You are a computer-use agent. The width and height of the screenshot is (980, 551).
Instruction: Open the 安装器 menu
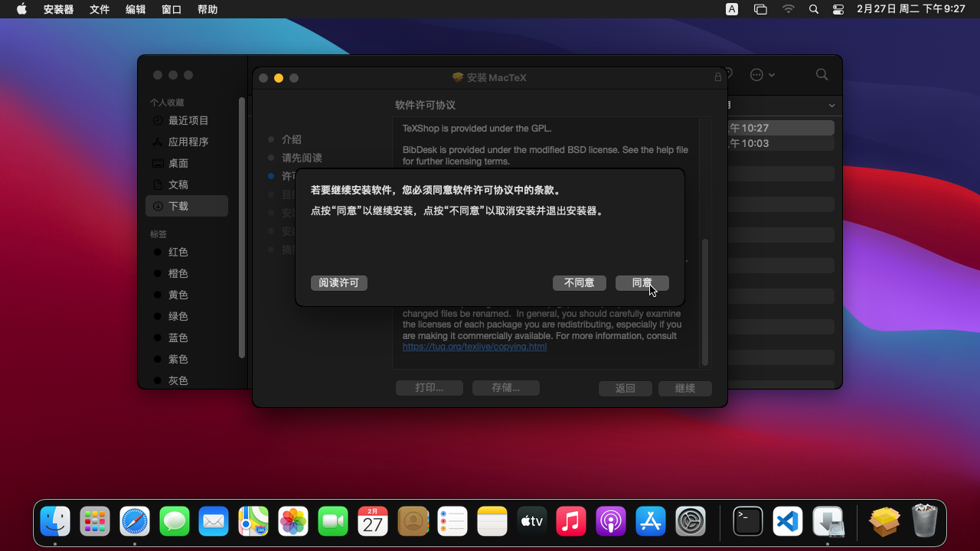click(59, 9)
